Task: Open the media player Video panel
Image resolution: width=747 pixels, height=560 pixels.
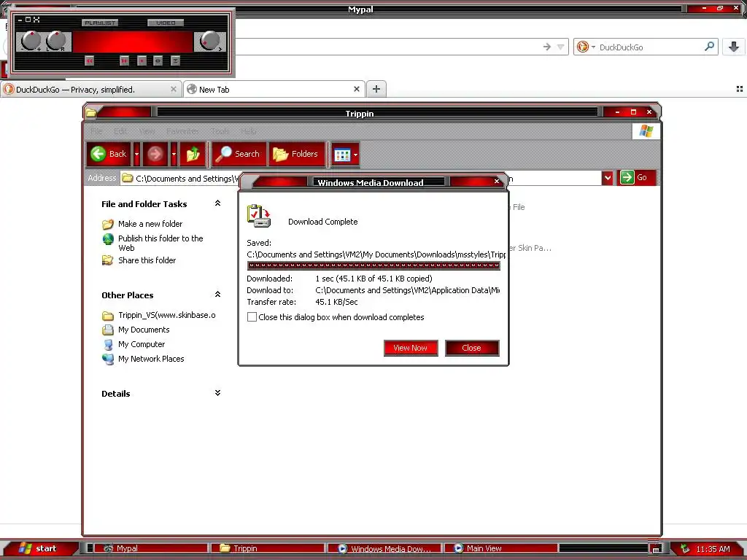Action: point(166,23)
